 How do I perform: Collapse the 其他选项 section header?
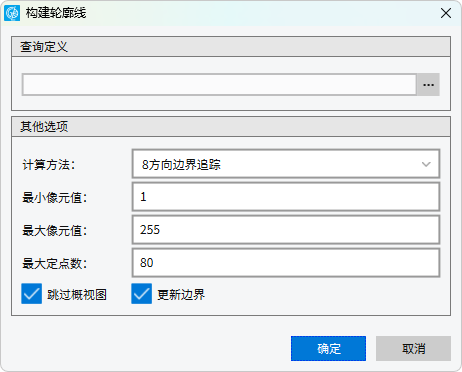(x=231, y=127)
